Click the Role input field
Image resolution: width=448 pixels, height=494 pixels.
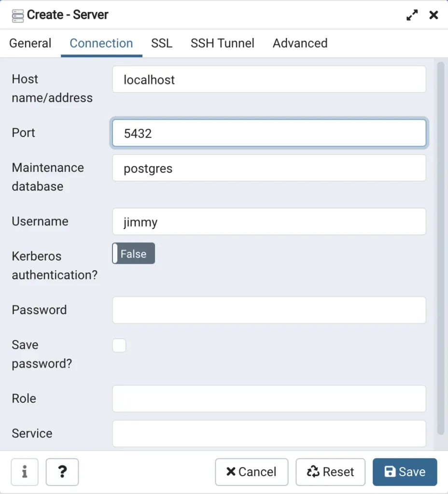click(269, 398)
